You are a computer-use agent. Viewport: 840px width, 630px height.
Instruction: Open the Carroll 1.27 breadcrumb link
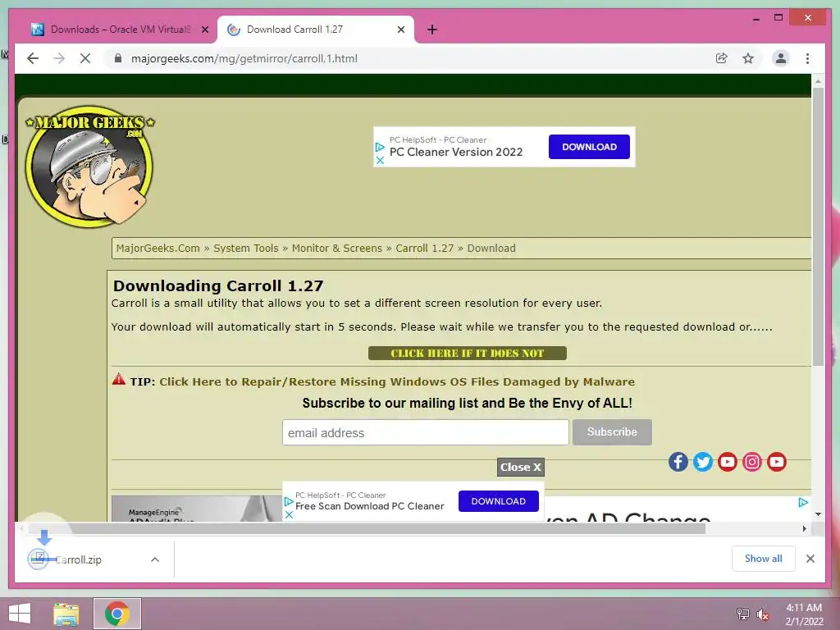pyautogui.click(x=424, y=248)
